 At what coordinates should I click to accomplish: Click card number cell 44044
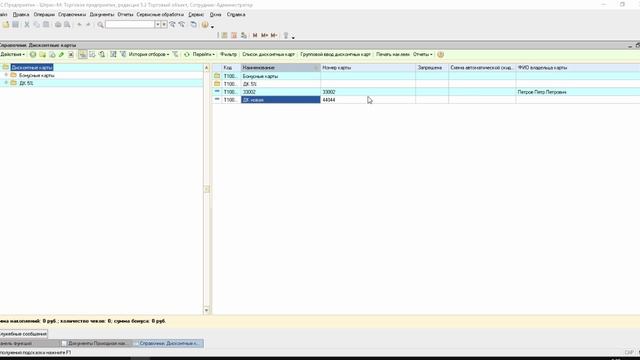[x=368, y=100]
